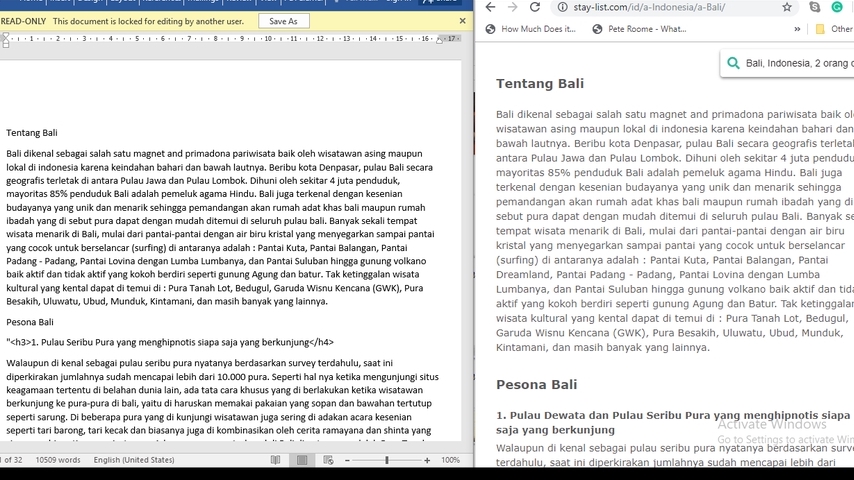Open zoom dialog via 100% label

click(450, 460)
